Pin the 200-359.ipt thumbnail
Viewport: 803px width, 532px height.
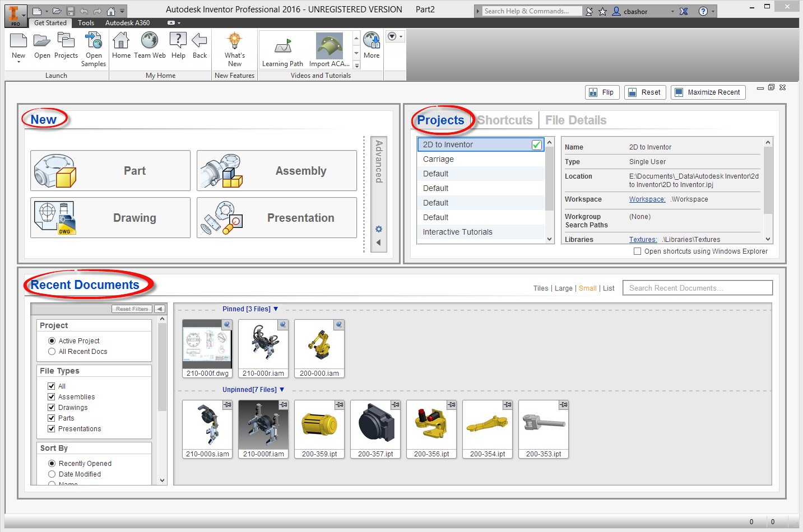340,404
